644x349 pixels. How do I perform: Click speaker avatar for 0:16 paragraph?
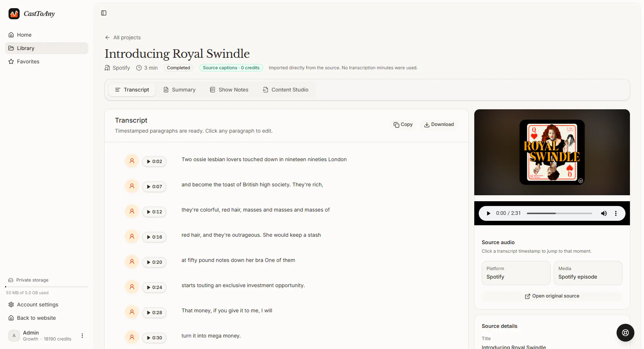[132, 236]
